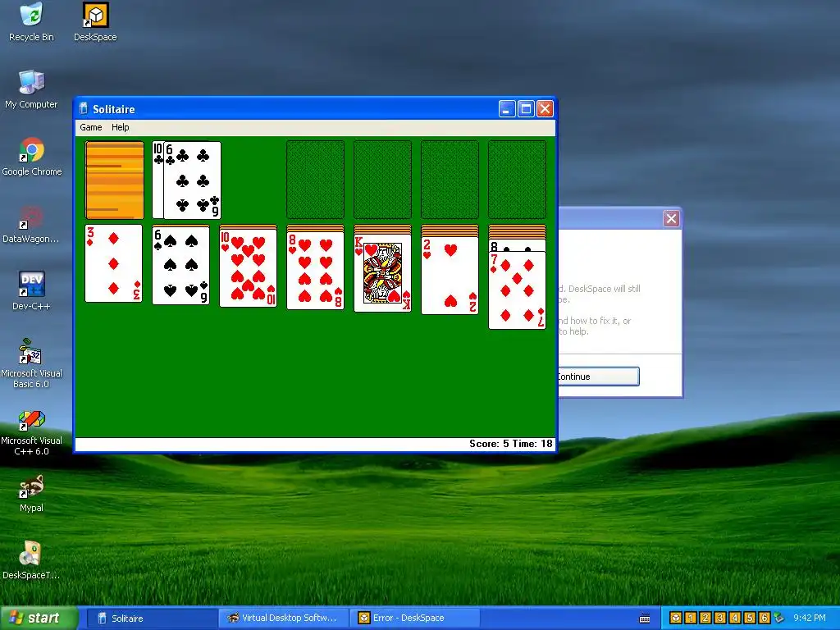This screenshot has height=630, width=840.
Task: Select the Microsoft Visual C++ 6.0 shortcut
Action: click(31, 431)
